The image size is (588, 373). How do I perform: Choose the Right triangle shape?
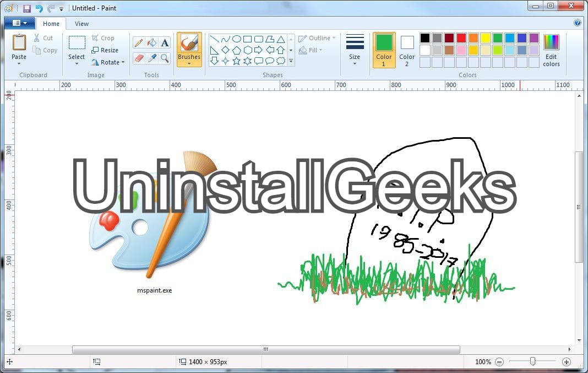click(214, 50)
